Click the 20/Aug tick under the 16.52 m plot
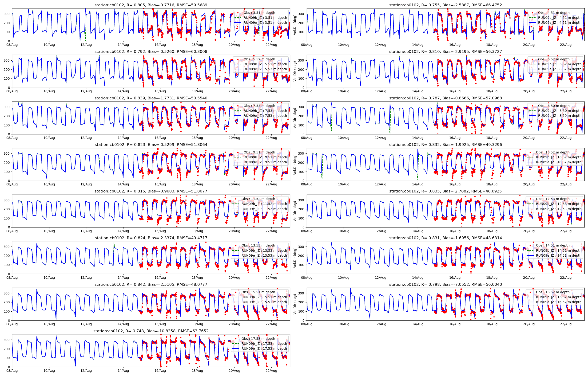This screenshot has width=588, height=376. point(529,324)
